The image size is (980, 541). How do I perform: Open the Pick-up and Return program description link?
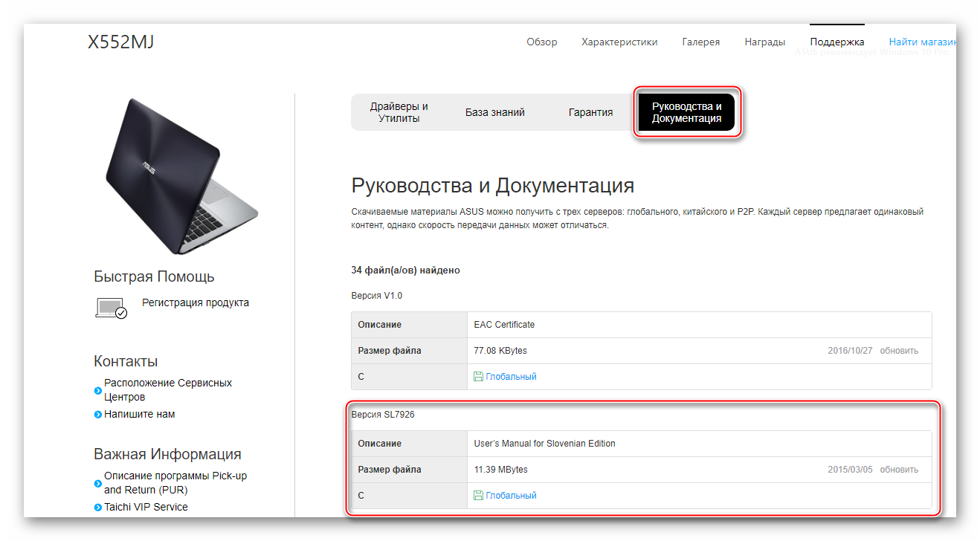(175, 482)
